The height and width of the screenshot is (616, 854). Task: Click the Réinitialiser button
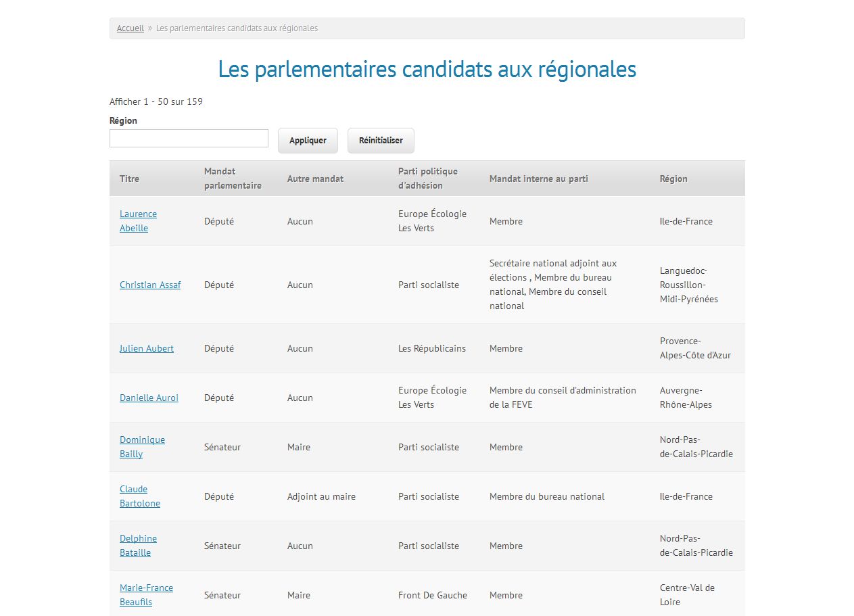[381, 141]
